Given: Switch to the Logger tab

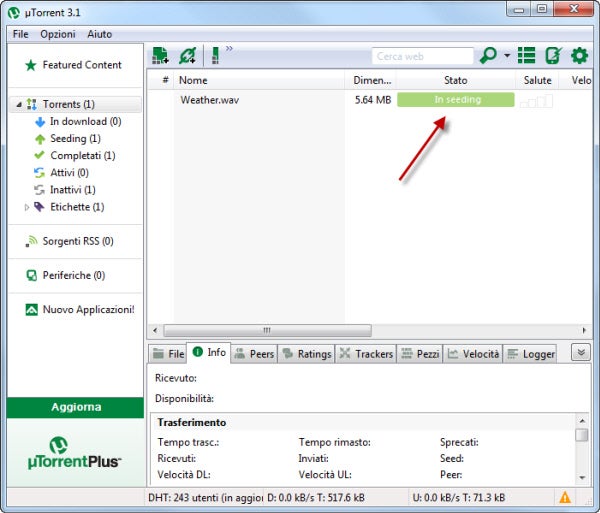Looking at the screenshot, I should [x=530, y=354].
